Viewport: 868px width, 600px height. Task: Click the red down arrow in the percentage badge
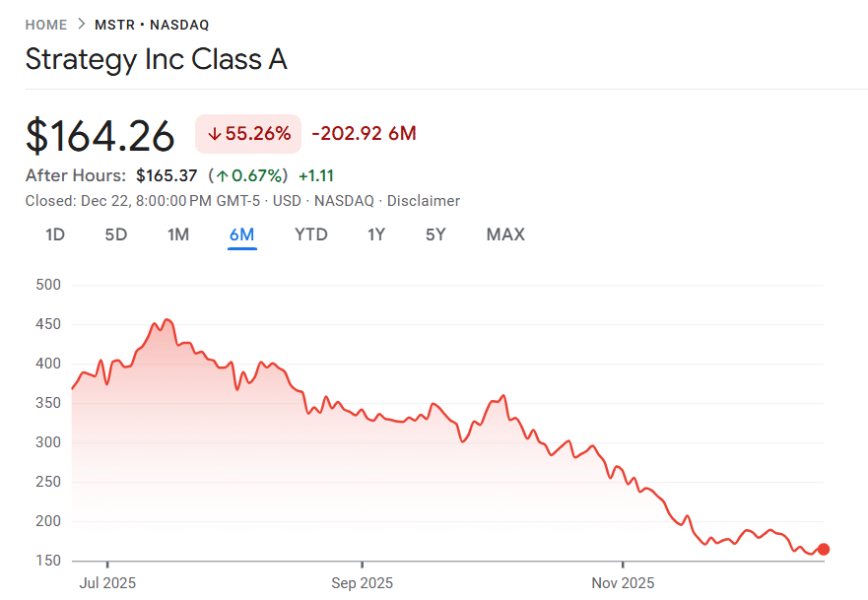[216, 134]
